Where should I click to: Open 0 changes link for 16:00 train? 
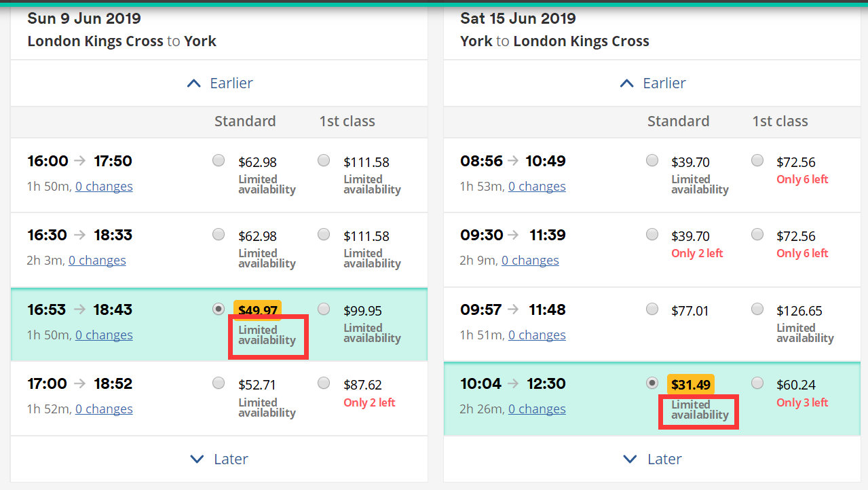pyautogui.click(x=104, y=187)
